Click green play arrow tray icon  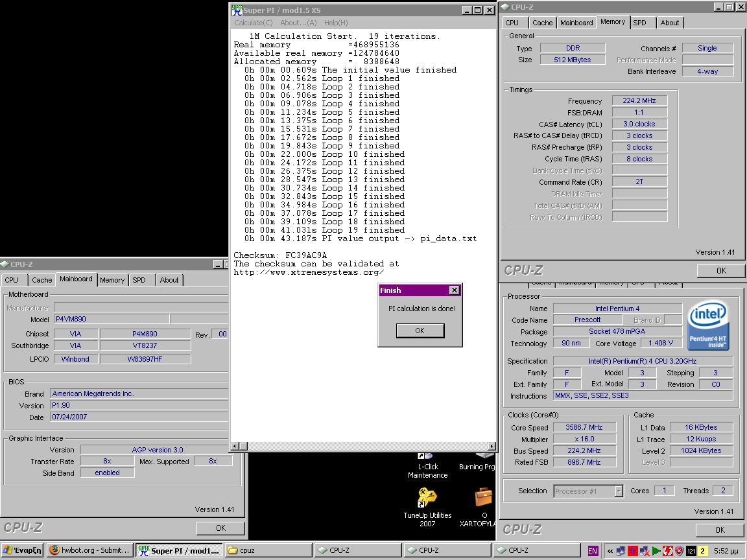pyautogui.click(x=656, y=551)
